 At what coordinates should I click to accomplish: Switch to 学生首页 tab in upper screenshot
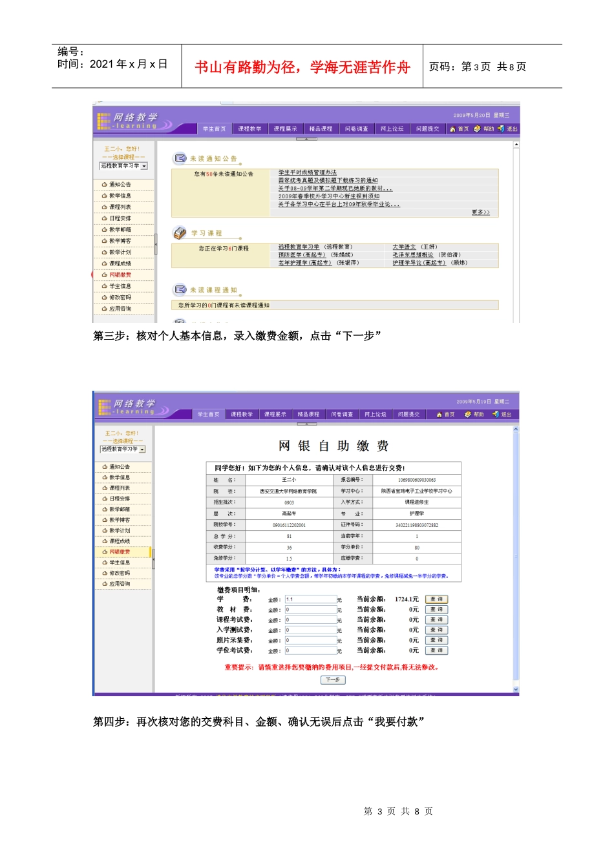(x=215, y=129)
